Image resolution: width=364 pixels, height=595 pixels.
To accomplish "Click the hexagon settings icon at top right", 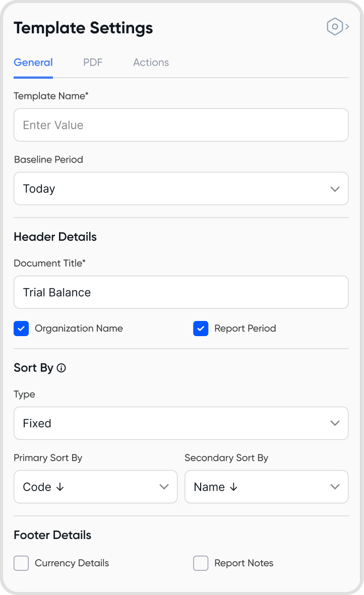I will pos(335,27).
